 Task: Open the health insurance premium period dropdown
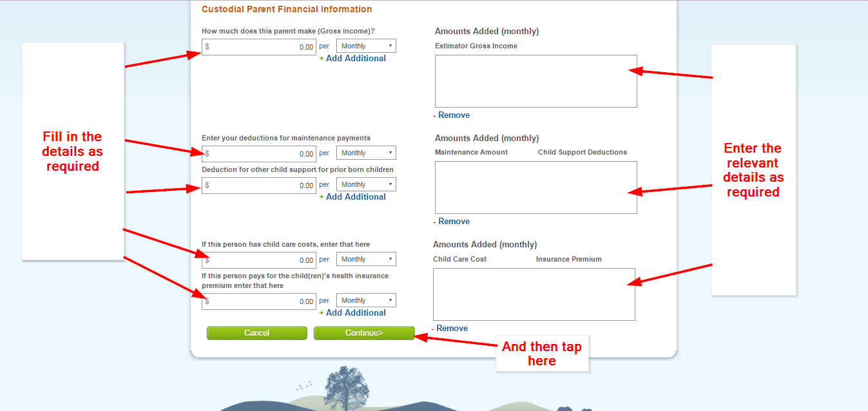click(366, 300)
